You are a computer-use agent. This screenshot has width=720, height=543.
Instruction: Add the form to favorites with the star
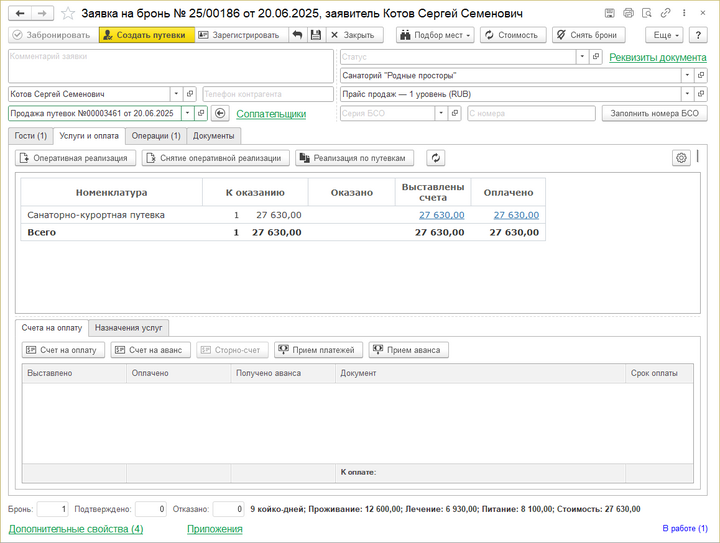[x=67, y=13]
